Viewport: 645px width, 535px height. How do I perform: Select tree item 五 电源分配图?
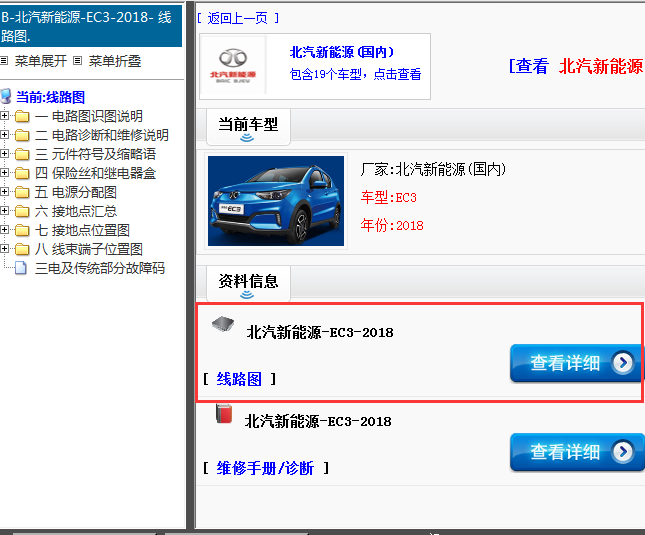coord(76,192)
